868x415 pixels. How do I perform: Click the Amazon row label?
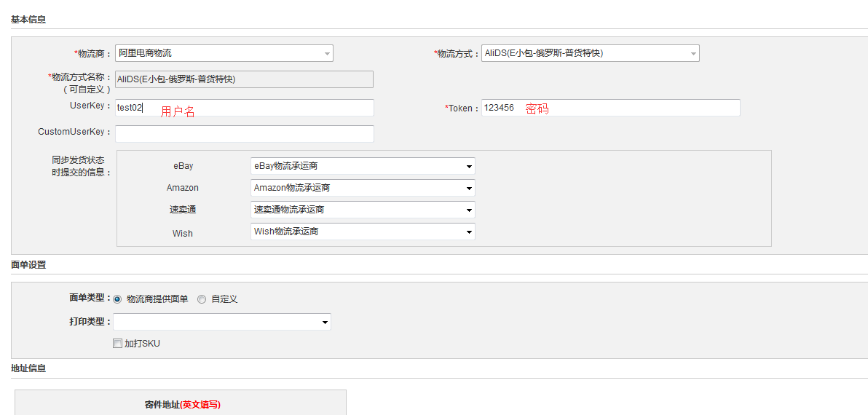pyautogui.click(x=183, y=188)
